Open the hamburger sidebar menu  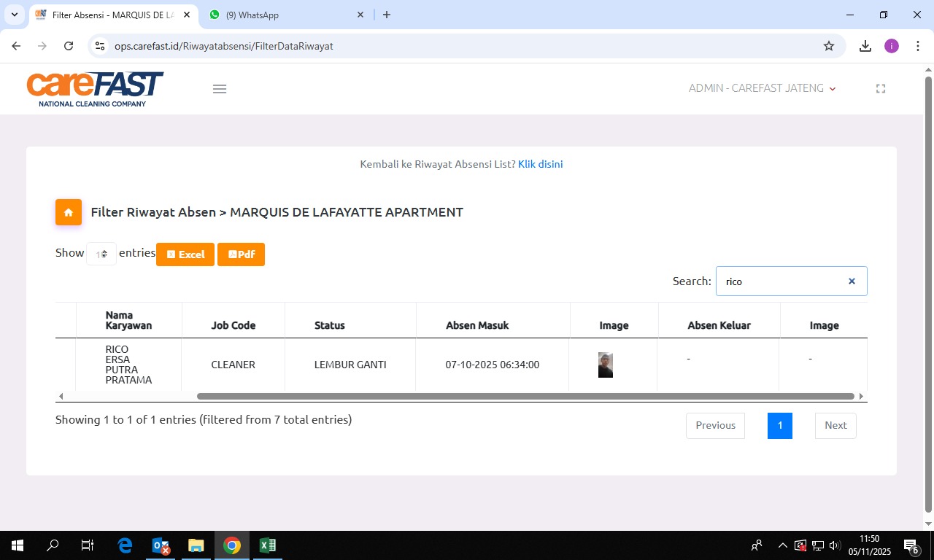220,89
